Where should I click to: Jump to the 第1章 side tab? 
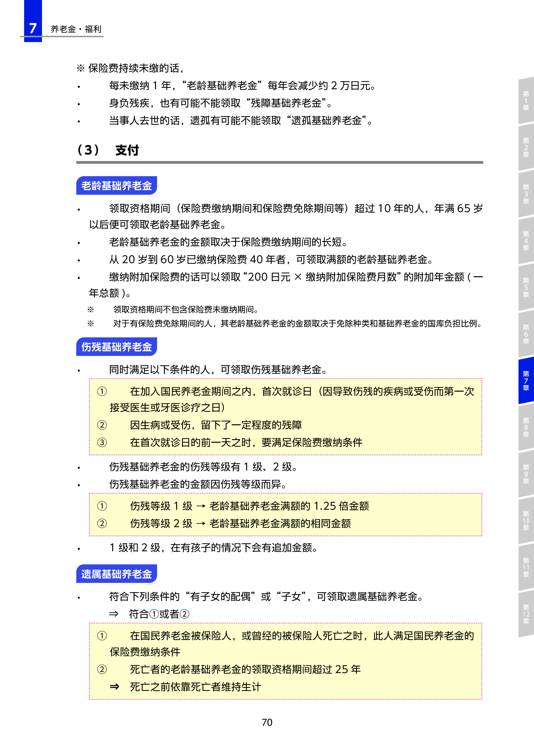(526, 101)
